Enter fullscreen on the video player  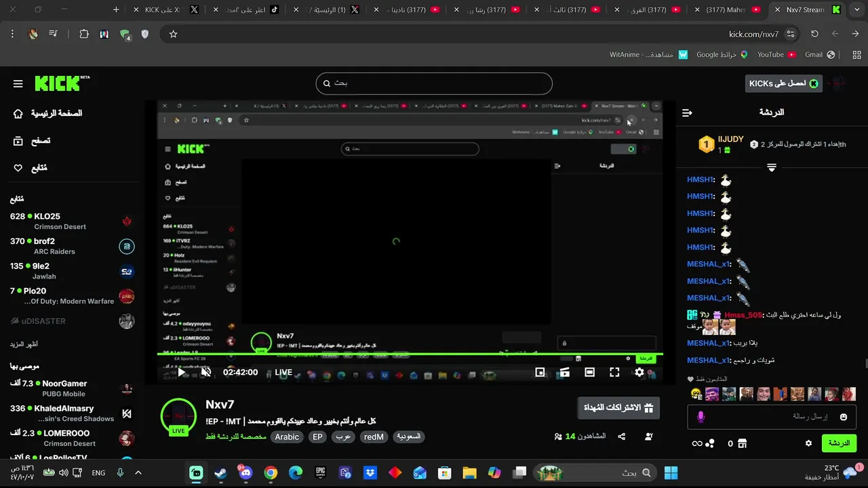click(x=614, y=372)
